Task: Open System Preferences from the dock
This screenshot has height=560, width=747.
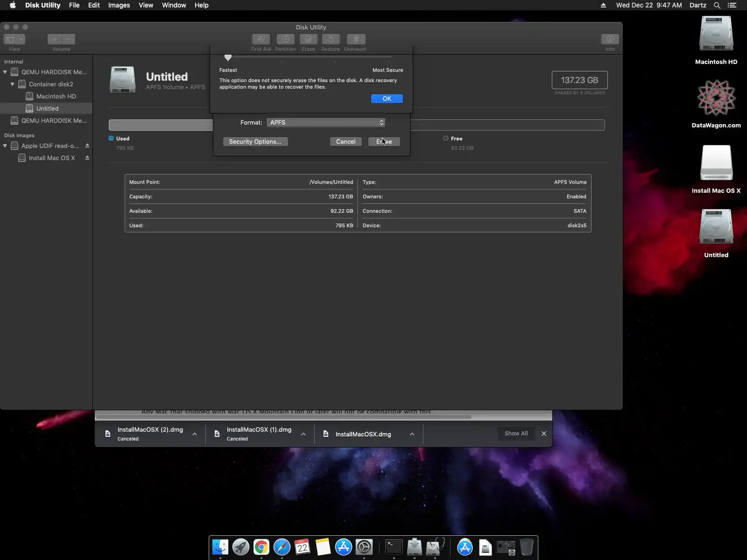Action: (x=364, y=547)
